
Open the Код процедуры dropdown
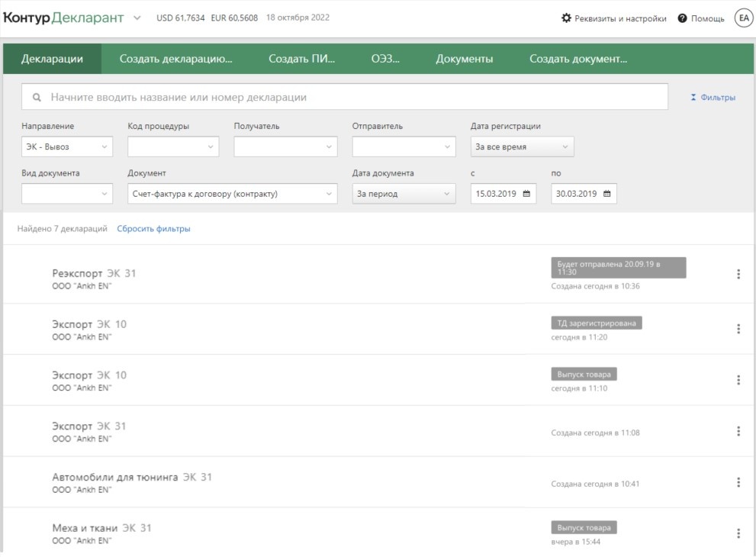coord(173,146)
